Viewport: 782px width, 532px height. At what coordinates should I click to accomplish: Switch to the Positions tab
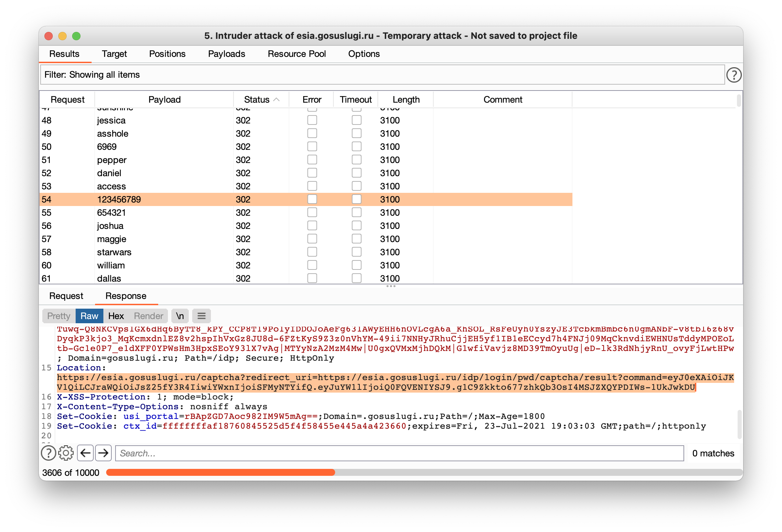(168, 54)
